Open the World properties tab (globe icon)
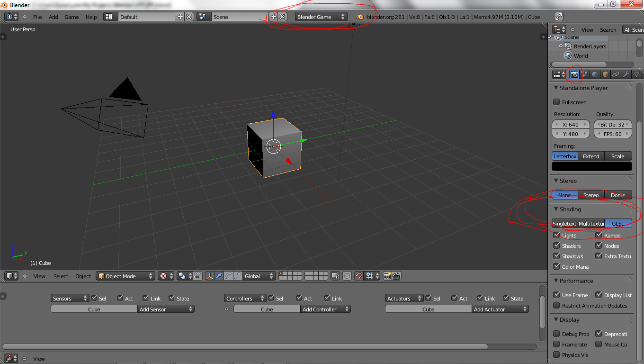 tap(595, 74)
